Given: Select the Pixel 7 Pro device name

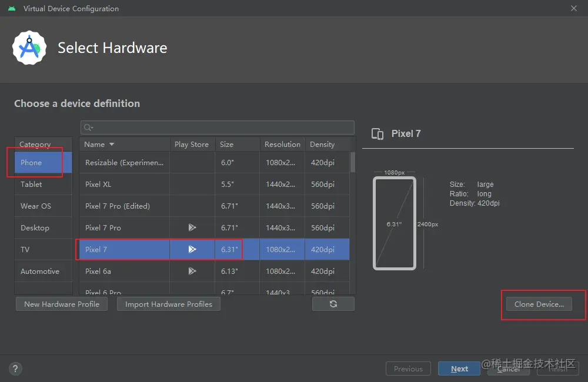Looking at the screenshot, I should click(103, 227).
